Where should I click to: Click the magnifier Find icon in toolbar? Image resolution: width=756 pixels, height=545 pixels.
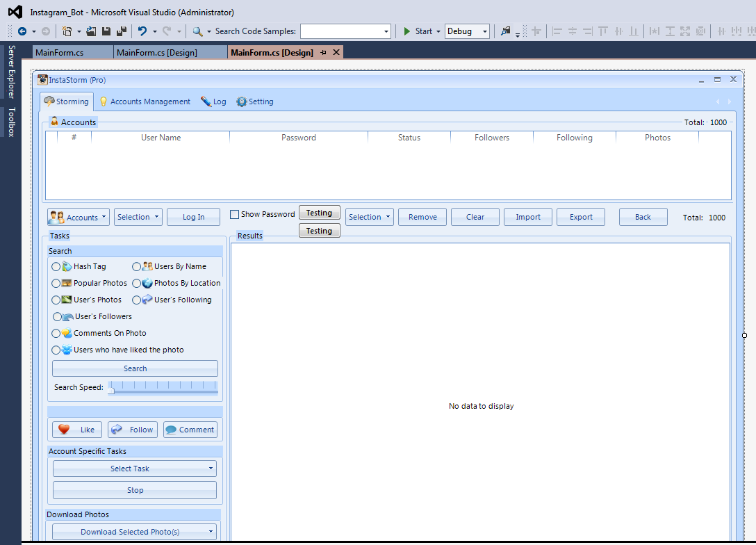pos(197,31)
